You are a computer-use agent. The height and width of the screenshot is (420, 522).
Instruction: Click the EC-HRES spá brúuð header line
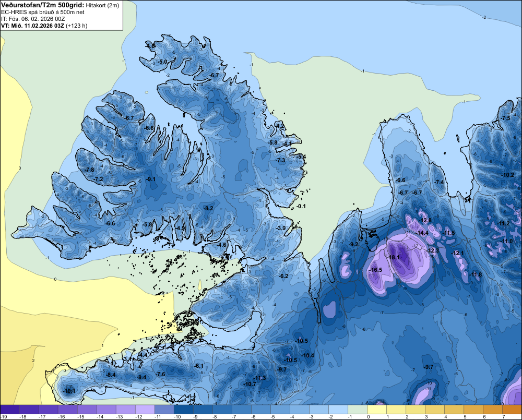pyautogui.click(x=43, y=12)
